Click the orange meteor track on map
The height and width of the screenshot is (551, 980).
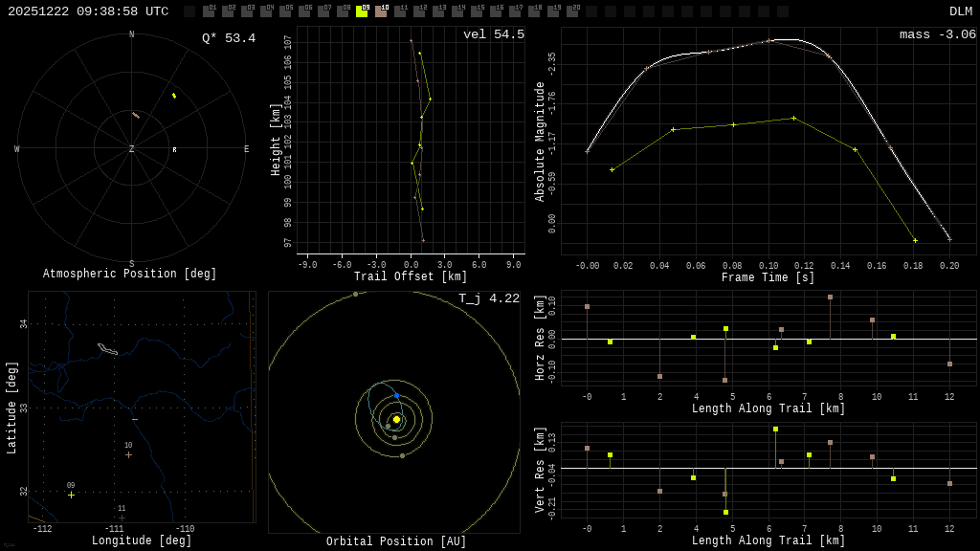(x=135, y=420)
